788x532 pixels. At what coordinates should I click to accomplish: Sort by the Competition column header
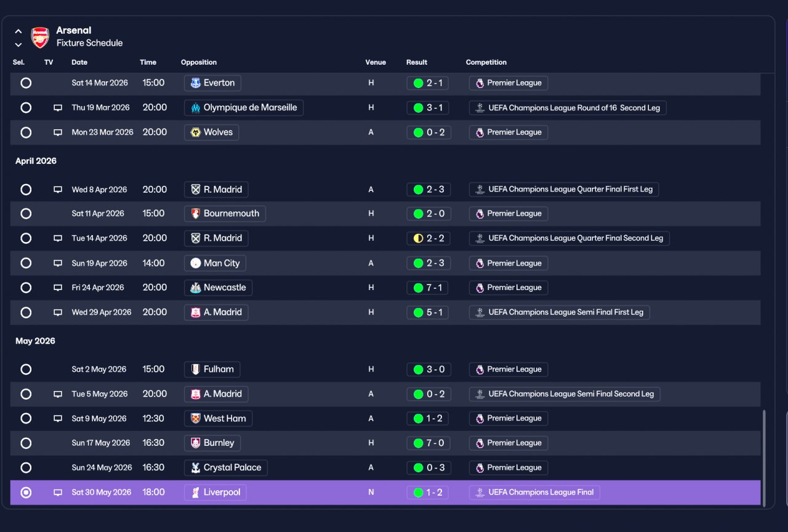pyautogui.click(x=486, y=62)
